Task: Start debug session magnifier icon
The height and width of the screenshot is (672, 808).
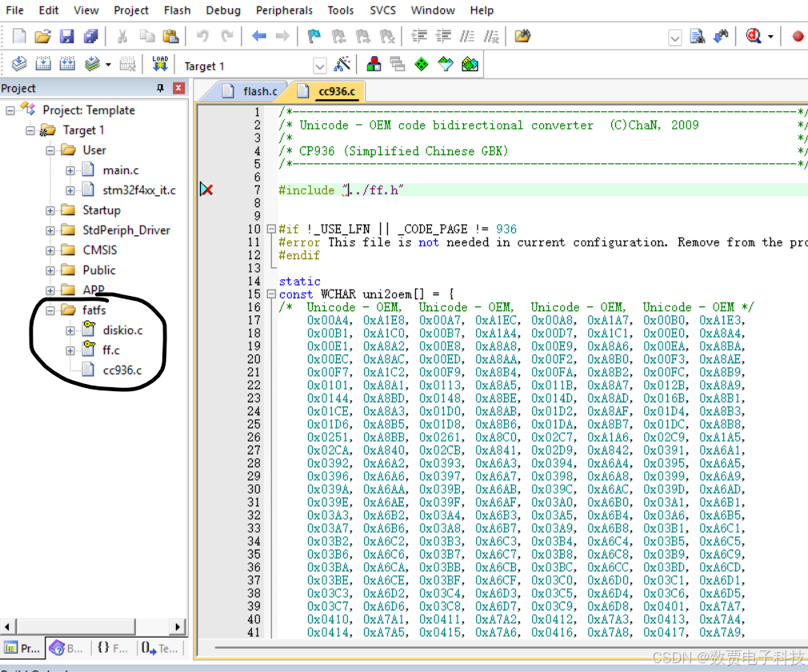Action: (x=754, y=36)
